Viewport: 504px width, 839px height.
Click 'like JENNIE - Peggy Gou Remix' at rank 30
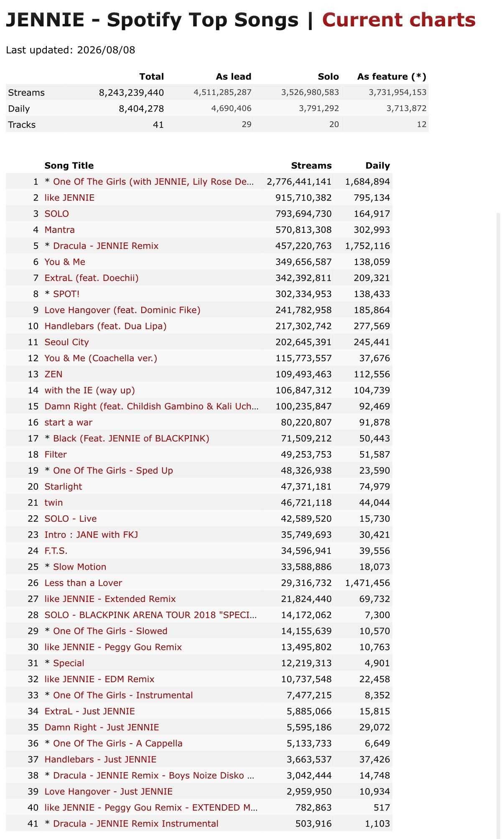click(113, 647)
